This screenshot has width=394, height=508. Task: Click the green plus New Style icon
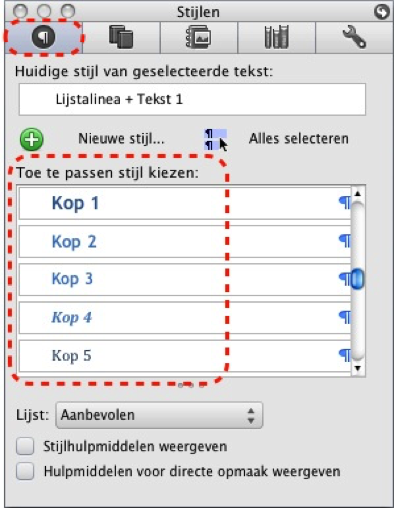tap(32, 139)
